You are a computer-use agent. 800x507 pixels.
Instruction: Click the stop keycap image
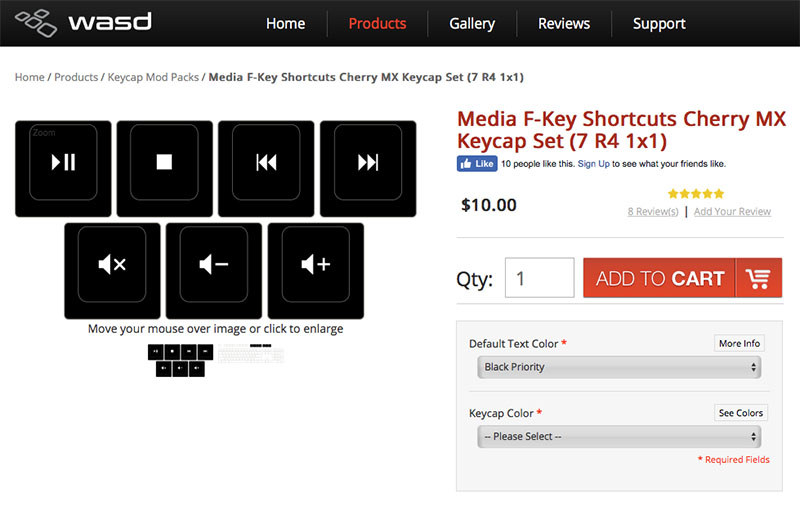pyautogui.click(x=165, y=163)
